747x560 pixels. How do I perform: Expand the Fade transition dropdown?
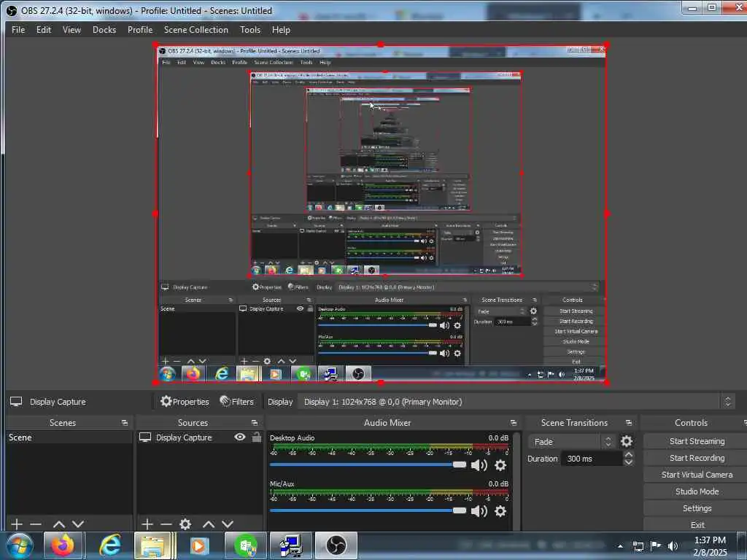coord(571,441)
